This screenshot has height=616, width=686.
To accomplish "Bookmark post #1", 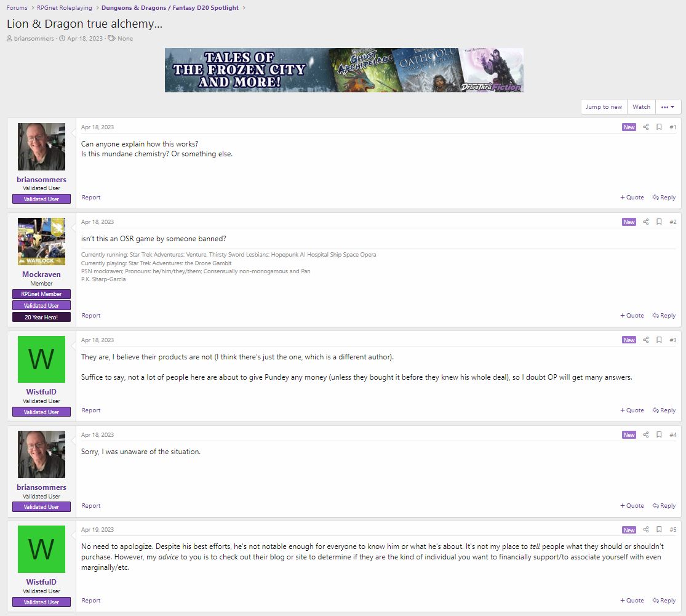I will point(659,127).
